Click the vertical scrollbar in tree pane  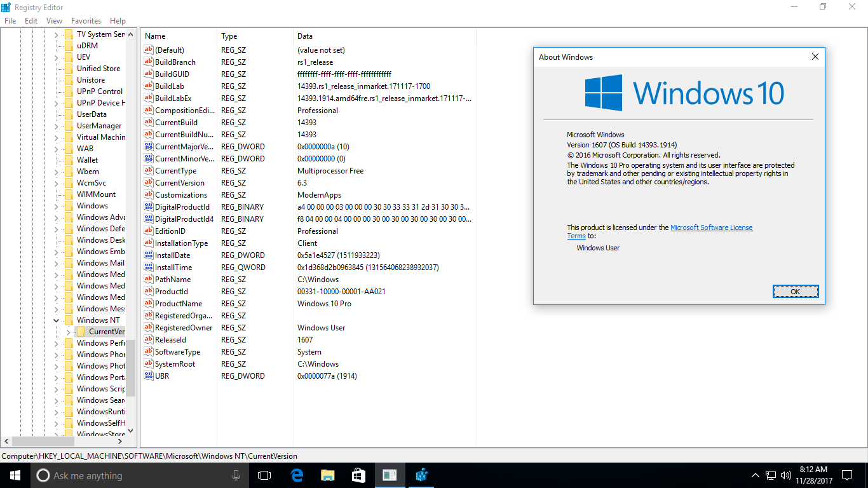pyautogui.click(x=131, y=369)
